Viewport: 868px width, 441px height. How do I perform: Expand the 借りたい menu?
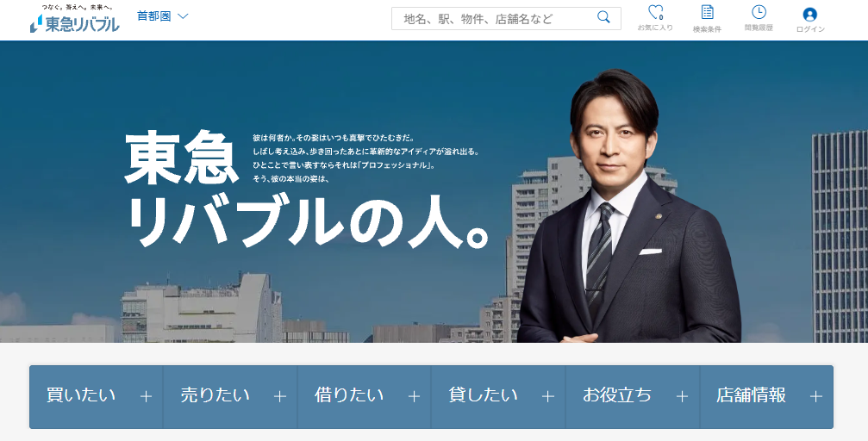(x=365, y=397)
